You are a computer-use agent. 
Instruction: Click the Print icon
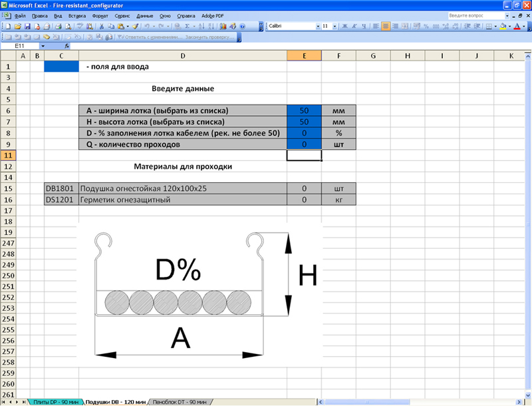click(59, 26)
